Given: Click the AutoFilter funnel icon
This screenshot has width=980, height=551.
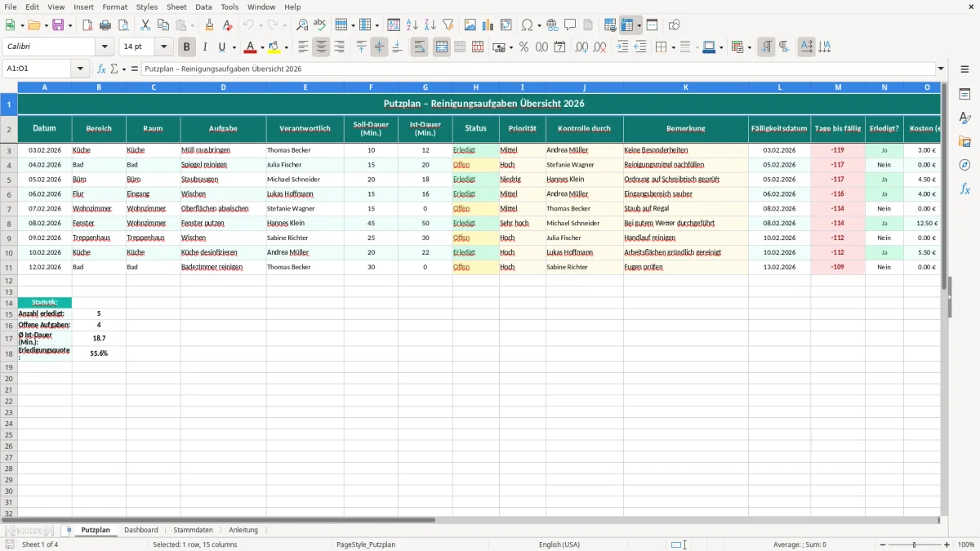Looking at the screenshot, I should coord(448,25).
